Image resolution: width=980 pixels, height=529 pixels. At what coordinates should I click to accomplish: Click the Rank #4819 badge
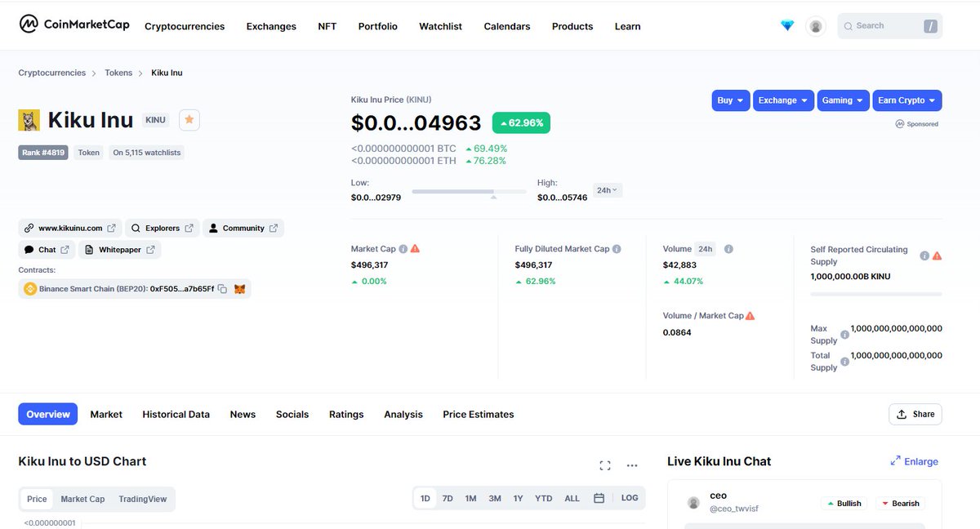(43, 152)
